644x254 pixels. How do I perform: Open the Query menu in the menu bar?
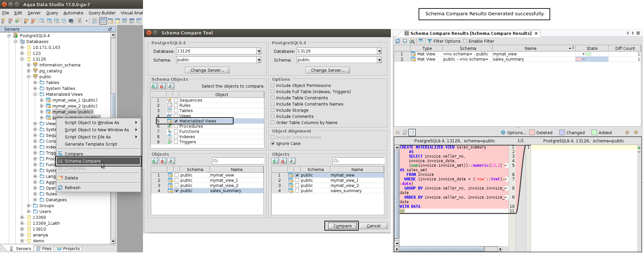point(52,13)
